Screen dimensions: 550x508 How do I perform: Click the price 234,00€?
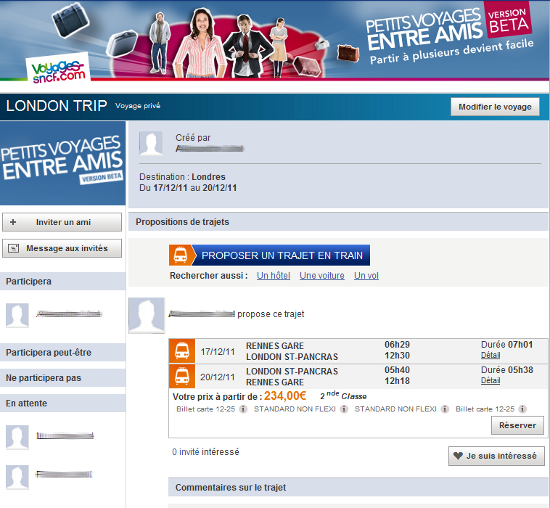point(285,396)
